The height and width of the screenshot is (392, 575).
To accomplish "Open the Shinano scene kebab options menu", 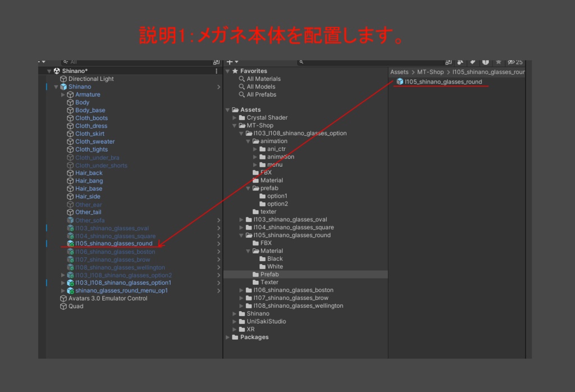I will click(x=216, y=71).
